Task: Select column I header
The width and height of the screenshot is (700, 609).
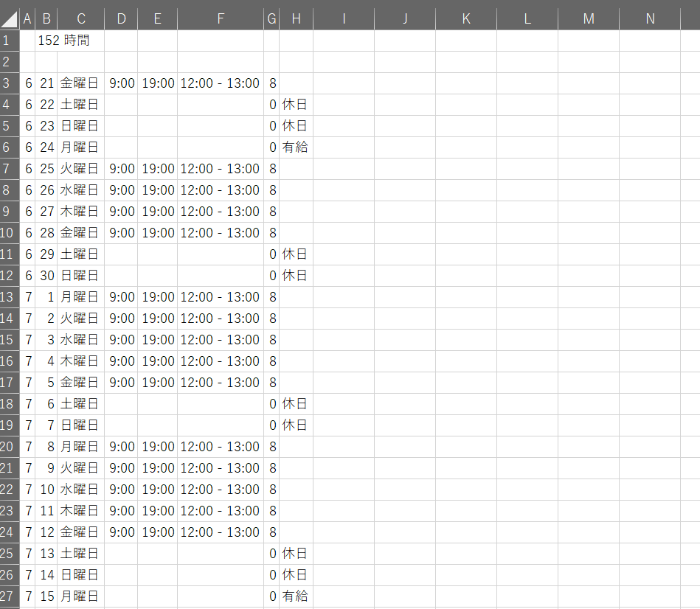Action: click(x=344, y=18)
